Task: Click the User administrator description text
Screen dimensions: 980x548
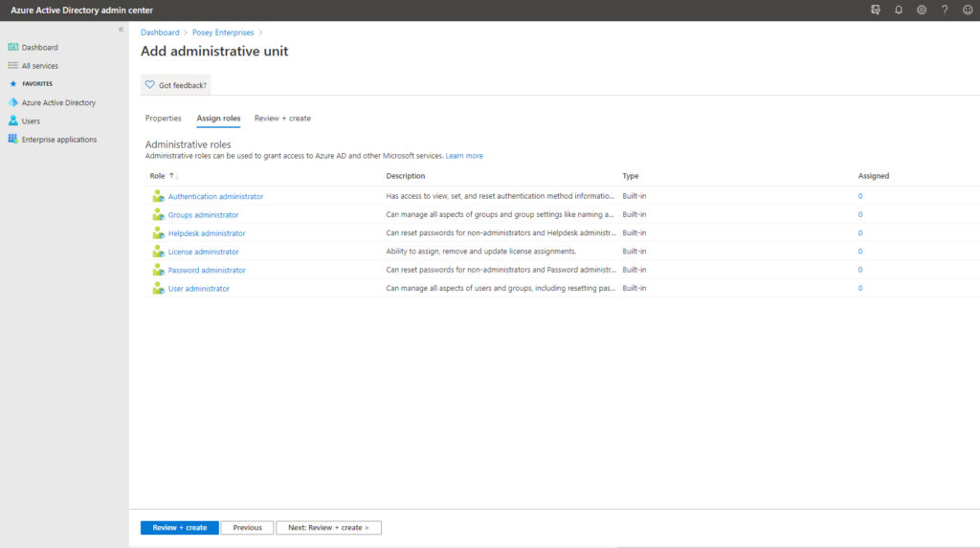Action: click(501, 288)
